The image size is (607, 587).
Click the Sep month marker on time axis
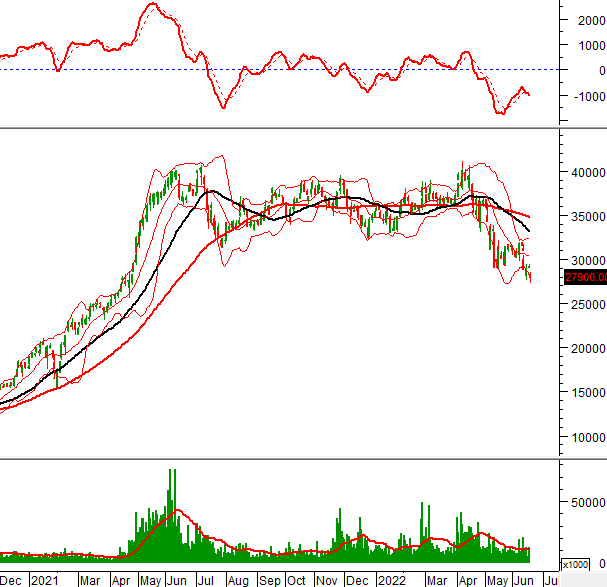point(268,580)
